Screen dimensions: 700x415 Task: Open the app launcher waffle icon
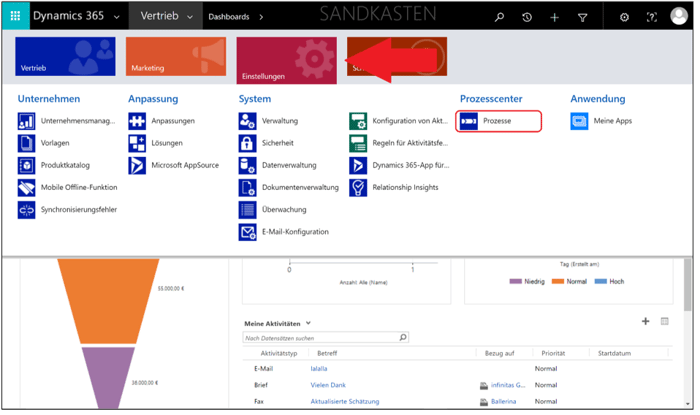16,16
